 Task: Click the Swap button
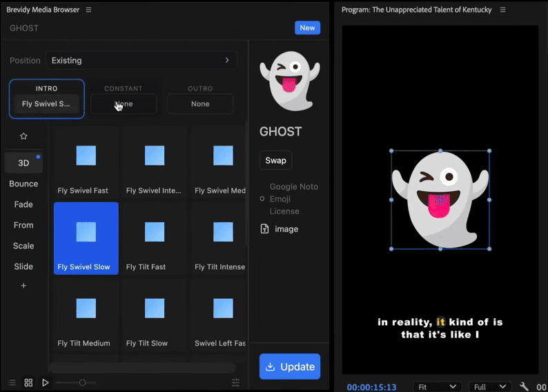coord(275,160)
